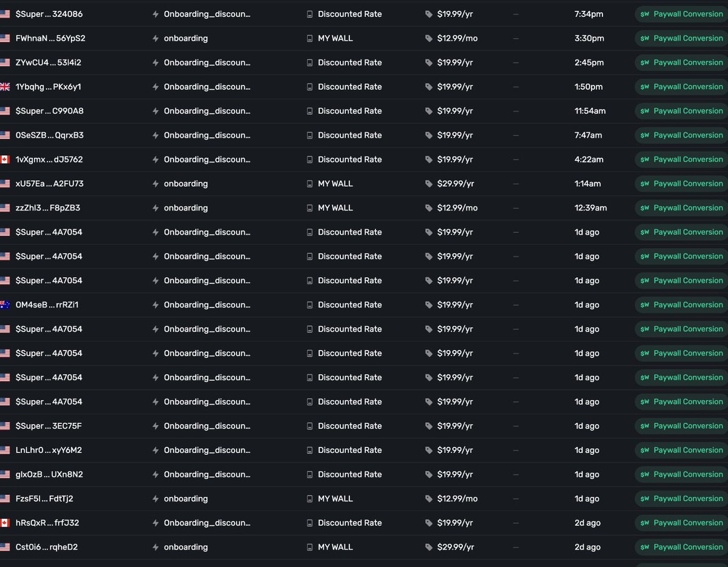728x567 pixels.
Task: Click the phone icon in the ZYwCU4…53l4i2 row
Action: click(309, 62)
